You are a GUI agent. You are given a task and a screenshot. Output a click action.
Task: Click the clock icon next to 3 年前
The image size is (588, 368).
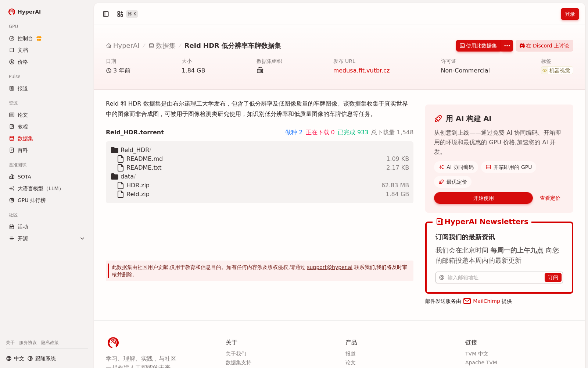(x=109, y=71)
